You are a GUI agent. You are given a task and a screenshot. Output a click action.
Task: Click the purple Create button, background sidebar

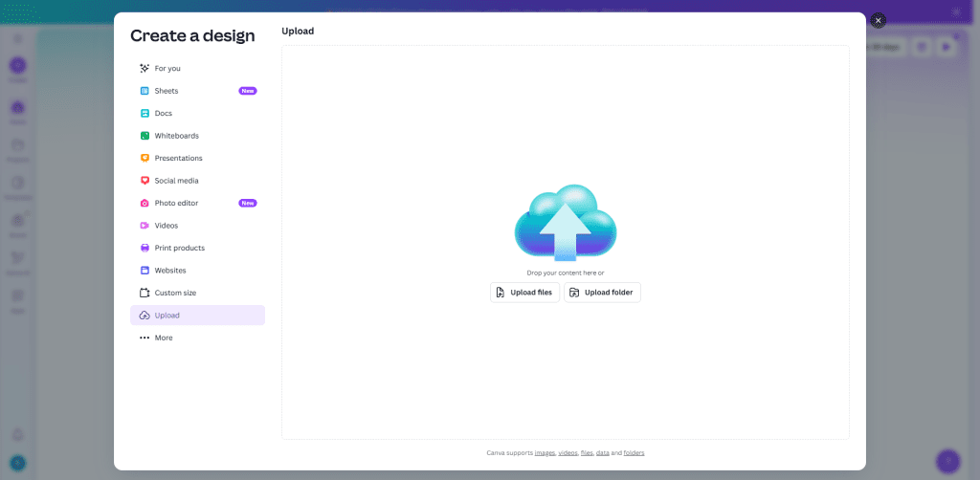18,65
